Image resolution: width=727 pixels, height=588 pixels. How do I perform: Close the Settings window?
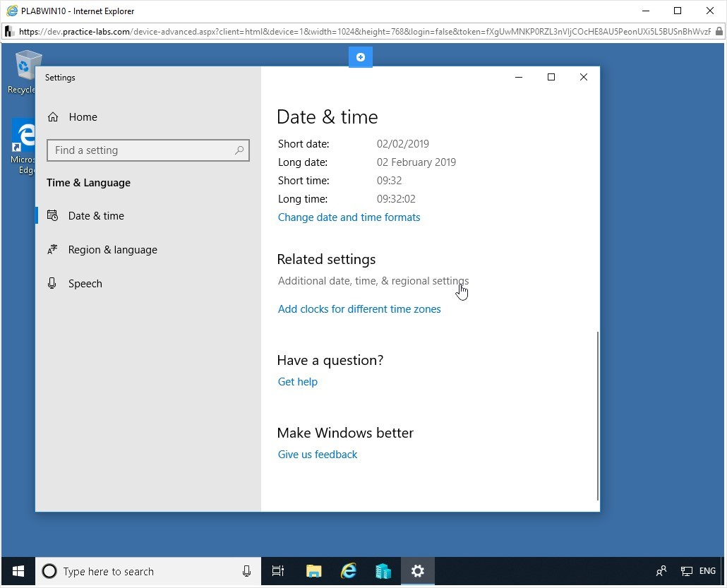pyautogui.click(x=584, y=77)
